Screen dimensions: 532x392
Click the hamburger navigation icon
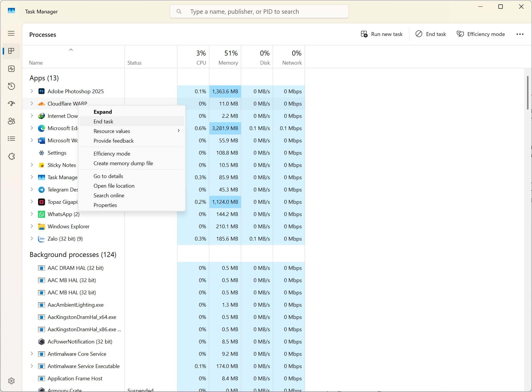[x=11, y=33]
